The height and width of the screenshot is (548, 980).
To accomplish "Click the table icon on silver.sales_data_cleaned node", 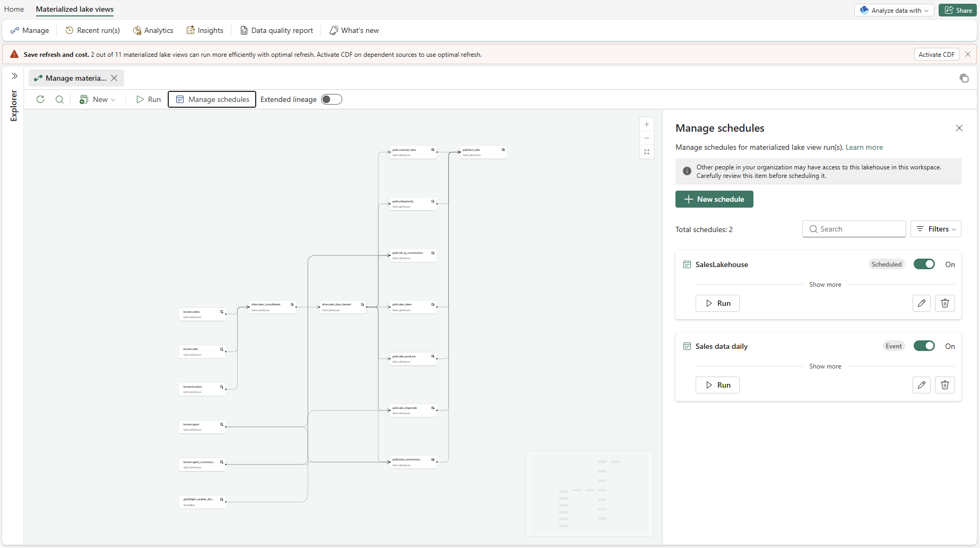I will [x=362, y=304].
